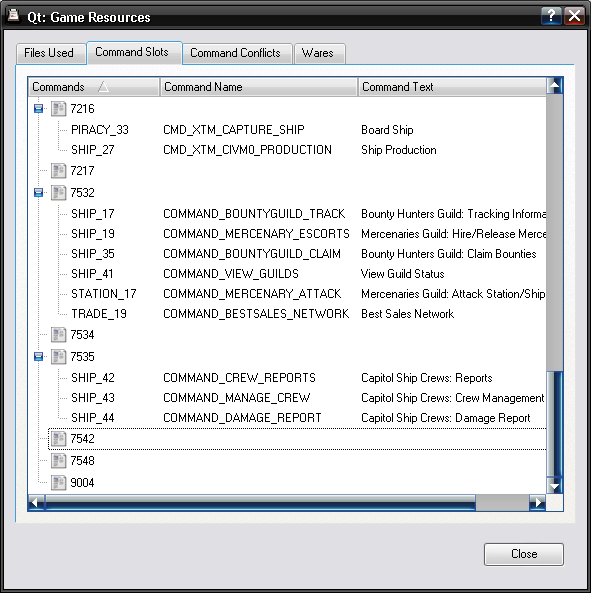Click the horizontal scrollbar left arrow

tap(36, 503)
